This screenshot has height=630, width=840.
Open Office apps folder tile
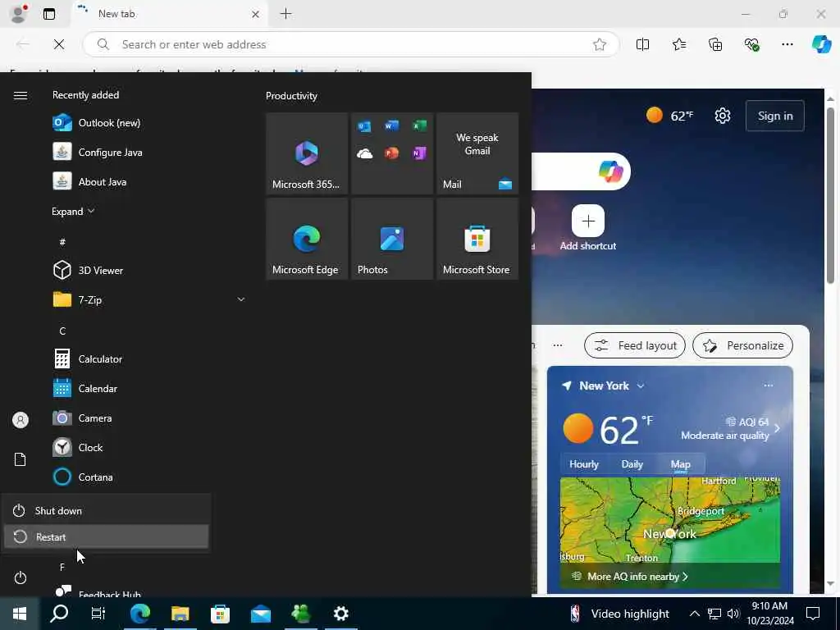click(391, 153)
